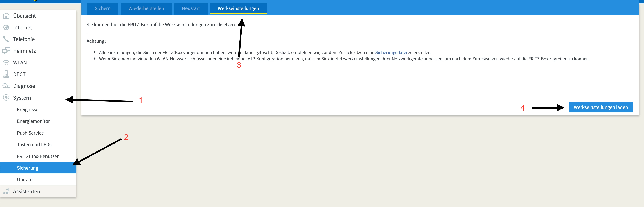The image size is (644, 207).
Task: Click the cordless phone icon for DECT
Action: (x=6, y=74)
